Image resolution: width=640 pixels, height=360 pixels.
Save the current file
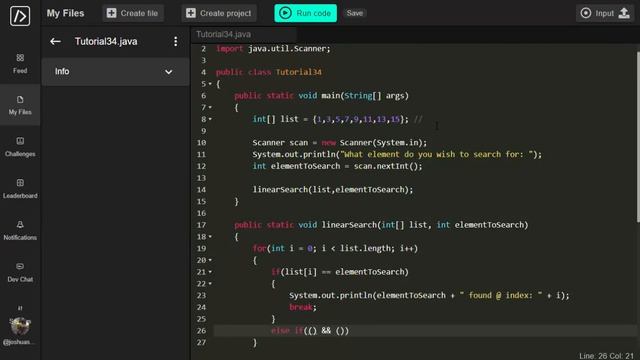(355, 13)
